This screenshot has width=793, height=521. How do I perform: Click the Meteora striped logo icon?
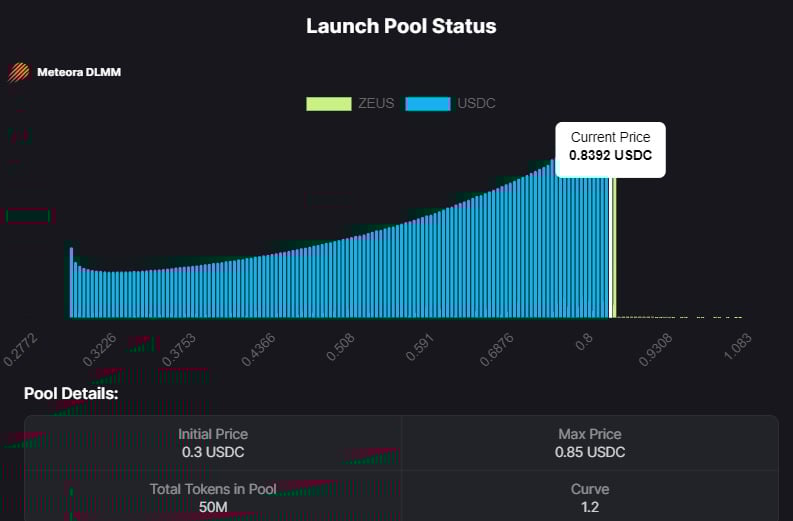pos(19,72)
